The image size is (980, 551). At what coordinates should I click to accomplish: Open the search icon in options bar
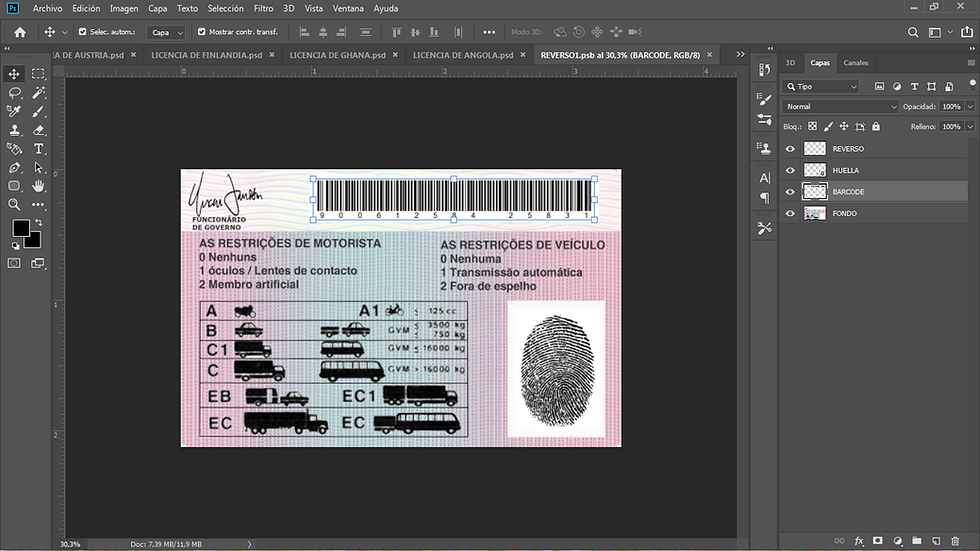coord(913,32)
